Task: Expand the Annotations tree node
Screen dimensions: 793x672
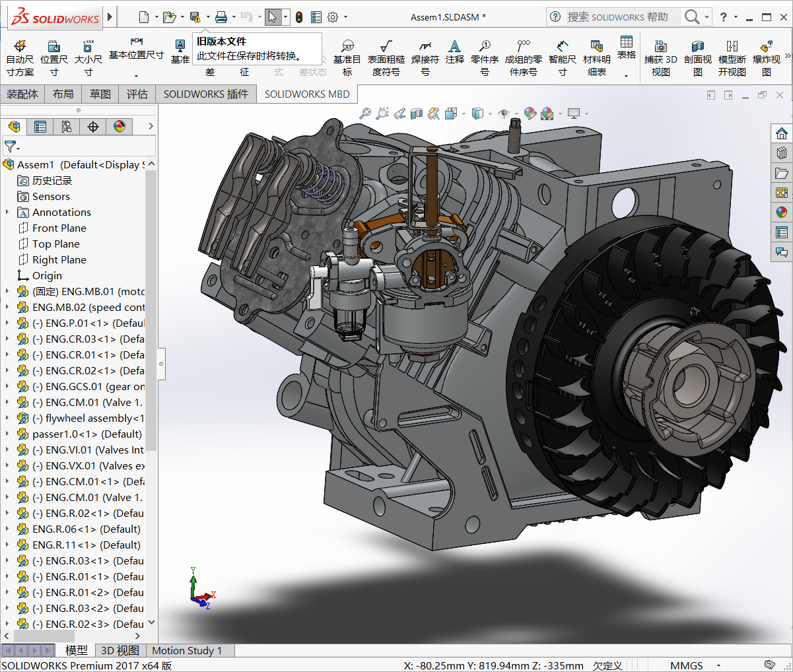Action: (x=7, y=212)
